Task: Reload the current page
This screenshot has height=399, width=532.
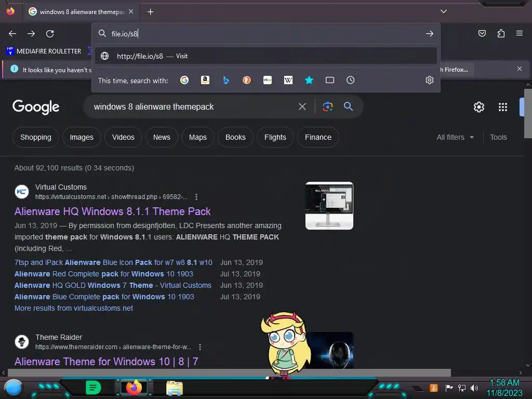Action: pos(50,34)
